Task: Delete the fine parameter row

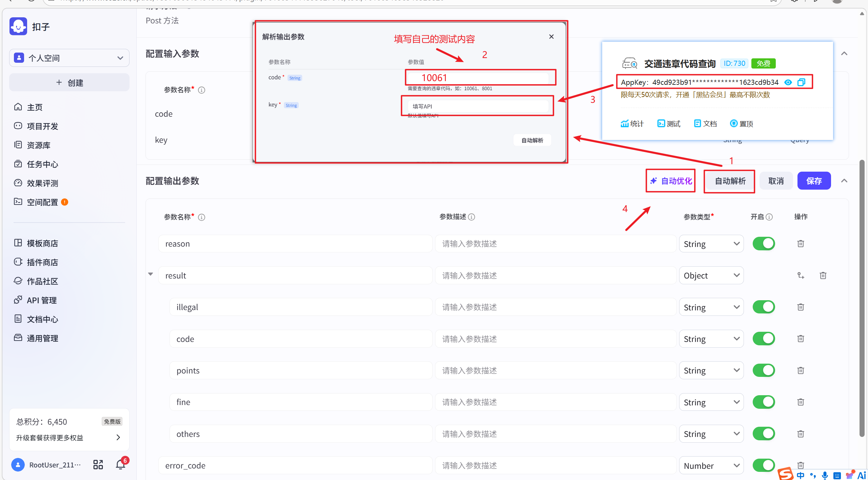Action: coord(801,402)
